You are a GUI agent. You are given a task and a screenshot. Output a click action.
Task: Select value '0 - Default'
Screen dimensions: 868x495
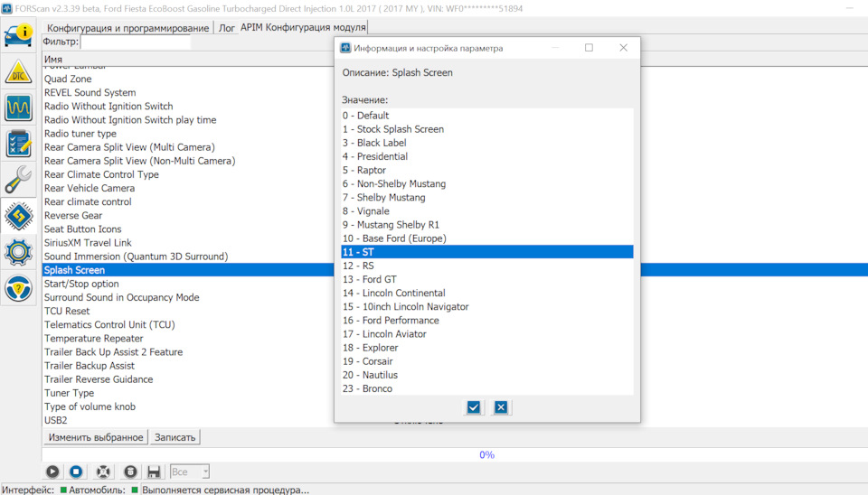point(487,116)
